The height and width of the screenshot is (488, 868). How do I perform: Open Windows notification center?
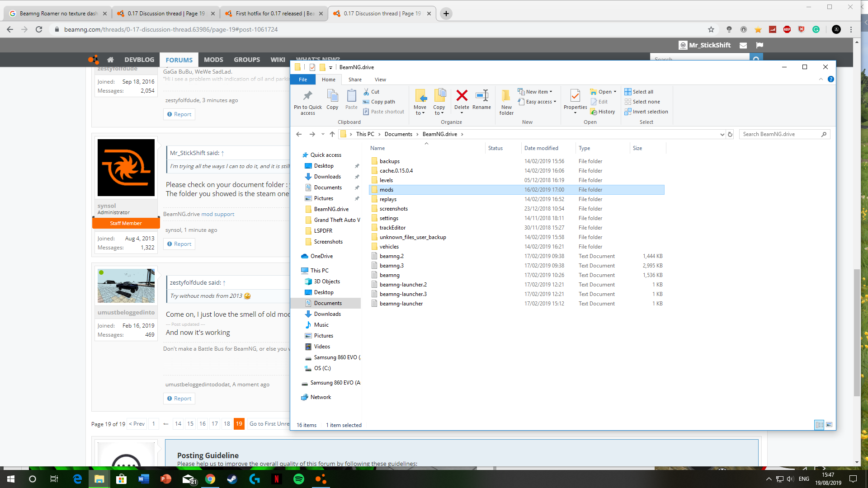853,479
